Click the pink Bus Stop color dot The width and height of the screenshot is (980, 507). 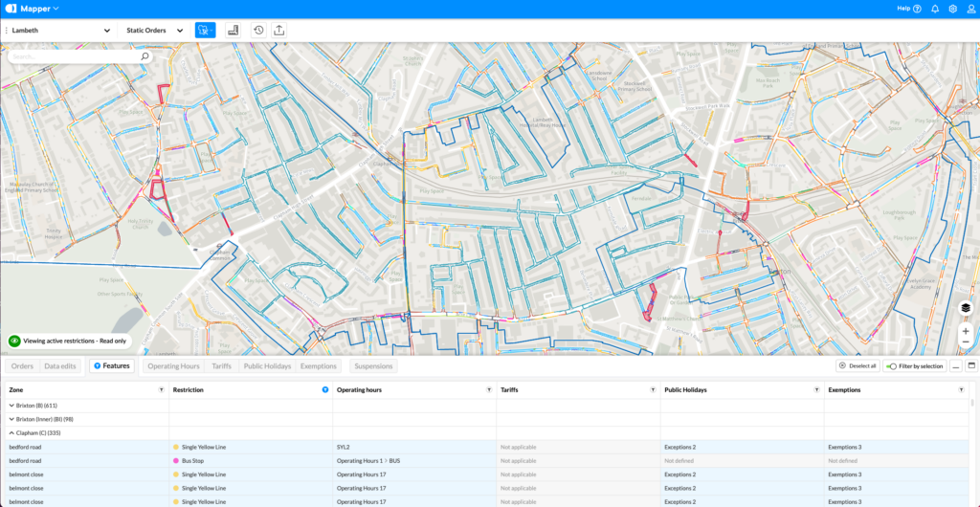176,461
